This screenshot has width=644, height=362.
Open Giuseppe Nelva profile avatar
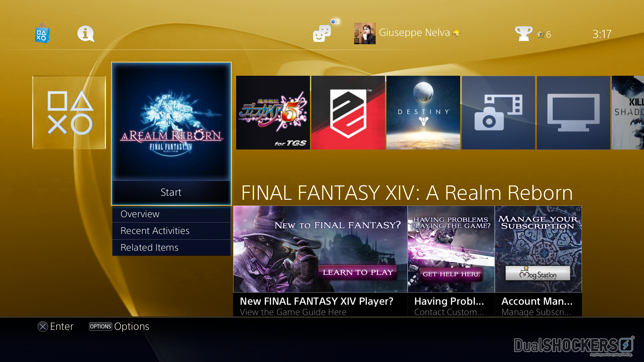(x=365, y=34)
